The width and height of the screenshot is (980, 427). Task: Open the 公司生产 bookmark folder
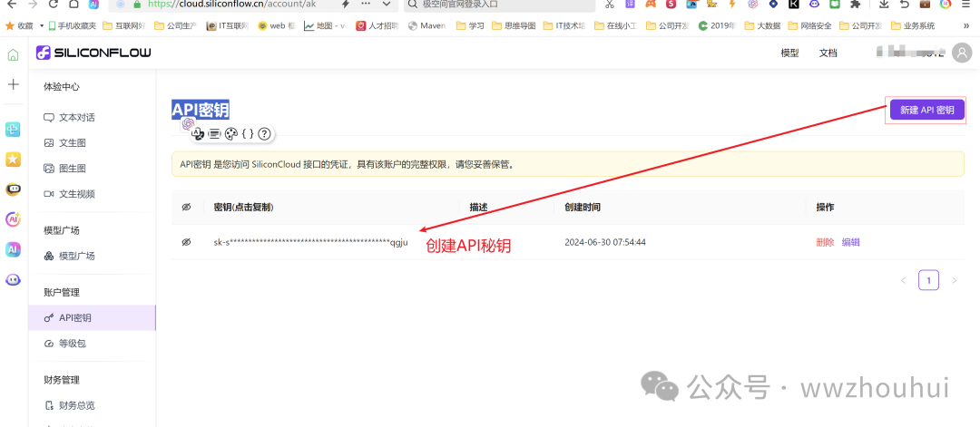click(176, 25)
